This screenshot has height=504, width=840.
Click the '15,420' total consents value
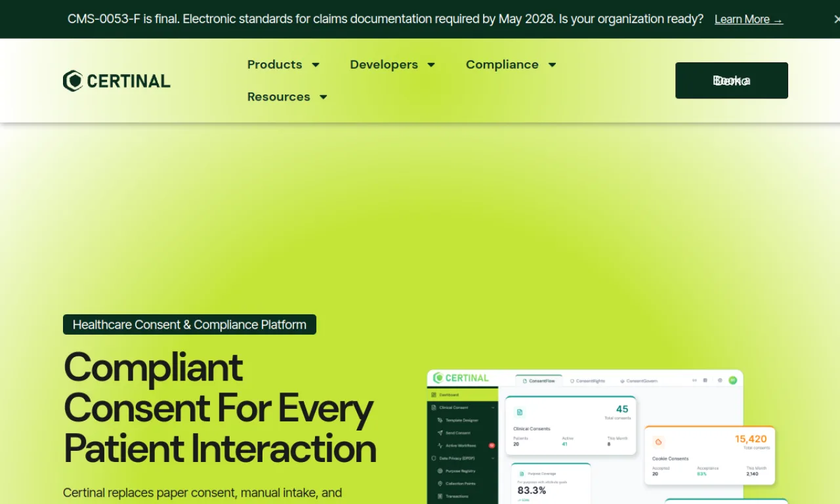(x=751, y=439)
